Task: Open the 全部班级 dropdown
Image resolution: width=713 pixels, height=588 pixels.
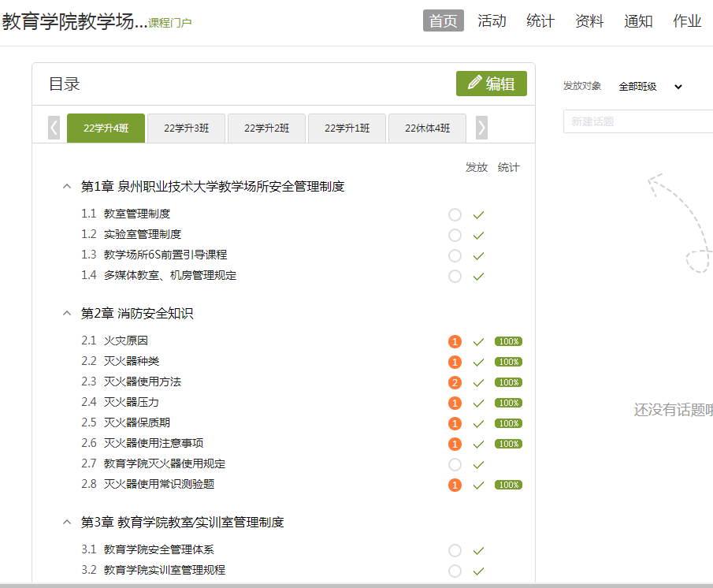Action: pos(650,87)
